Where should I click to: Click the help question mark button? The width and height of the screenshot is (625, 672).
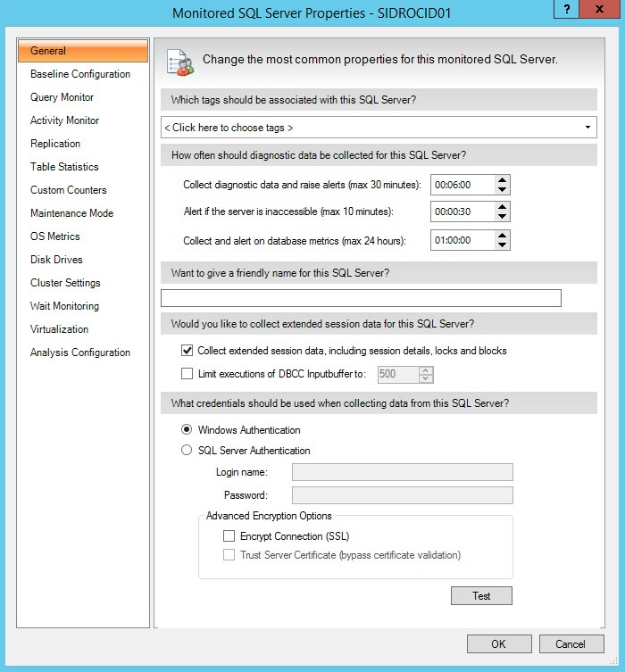[x=567, y=9]
